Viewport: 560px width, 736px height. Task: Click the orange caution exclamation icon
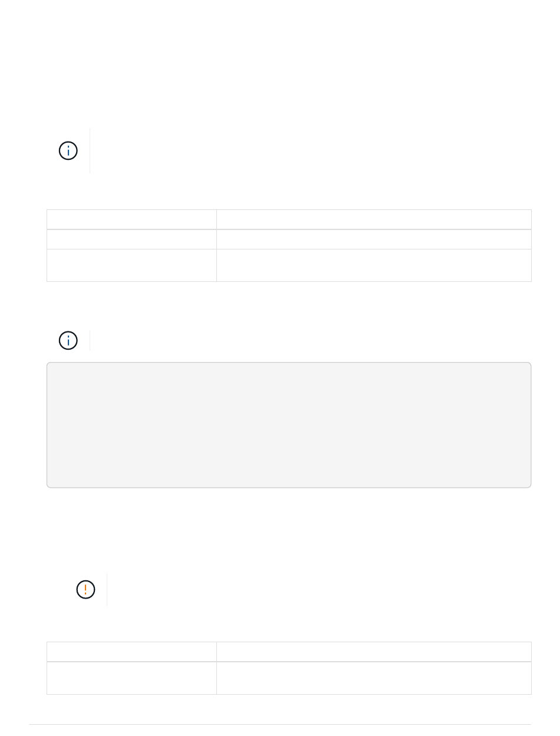tap(85, 589)
